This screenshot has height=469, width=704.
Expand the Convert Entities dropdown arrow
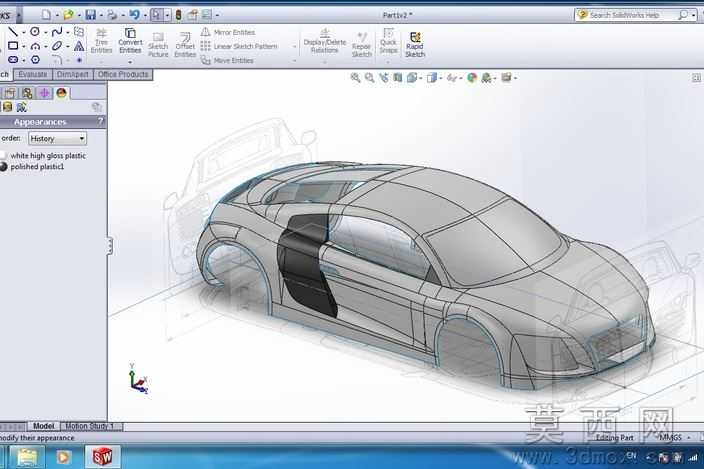[130, 62]
